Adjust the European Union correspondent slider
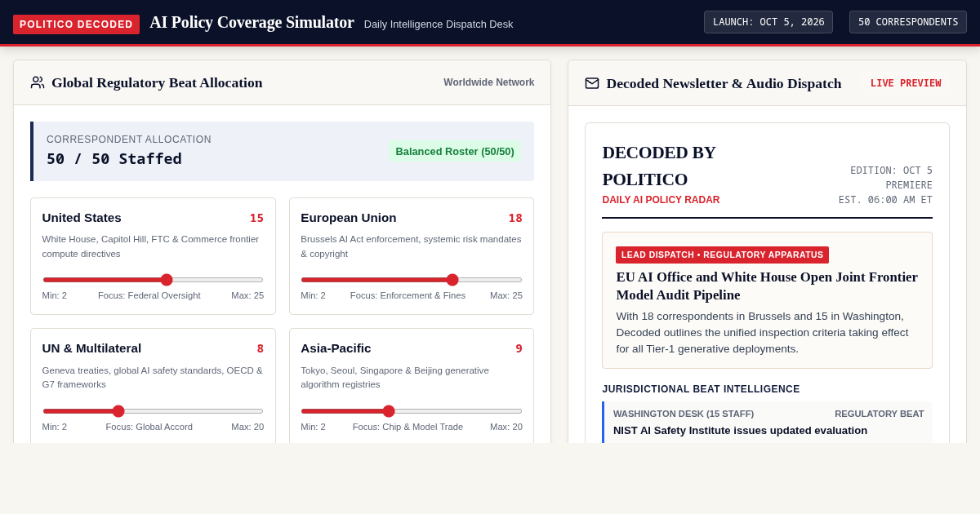Viewport: 980px width, 514px height. coord(412,280)
